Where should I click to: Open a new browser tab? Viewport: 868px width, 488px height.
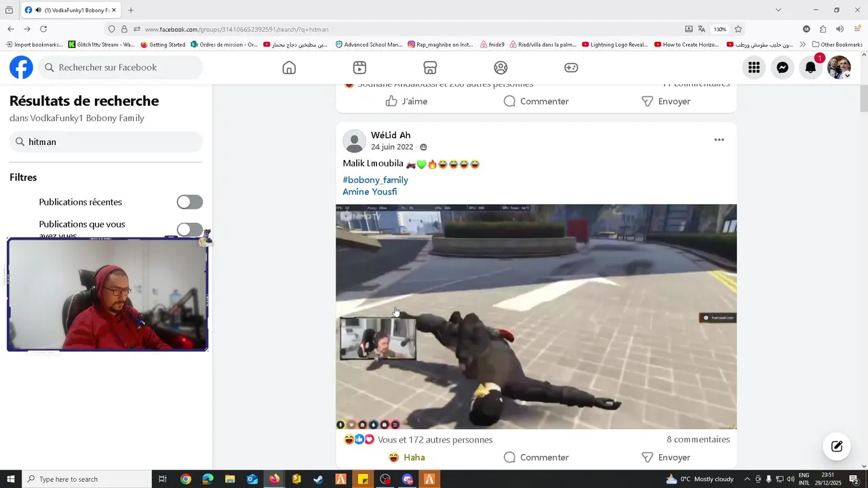(131, 10)
